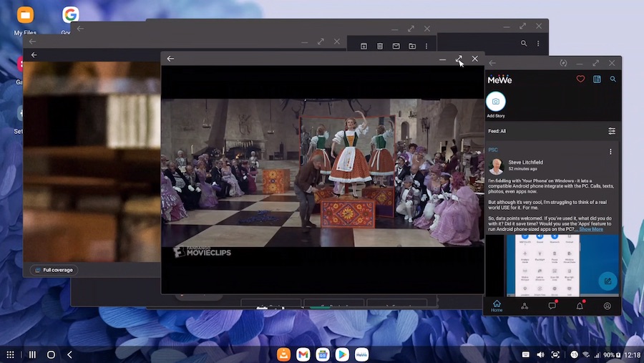Go back in the MeWe window
The height and width of the screenshot is (363, 644).
(x=492, y=63)
